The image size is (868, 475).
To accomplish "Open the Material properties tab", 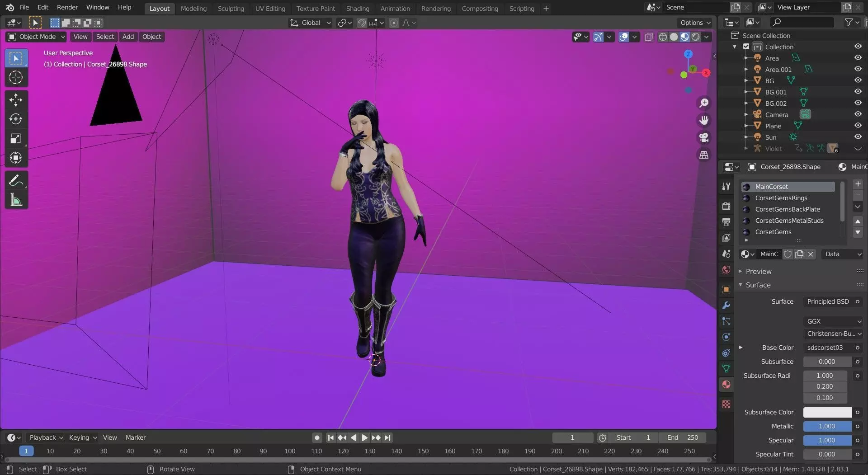I will [x=726, y=385].
